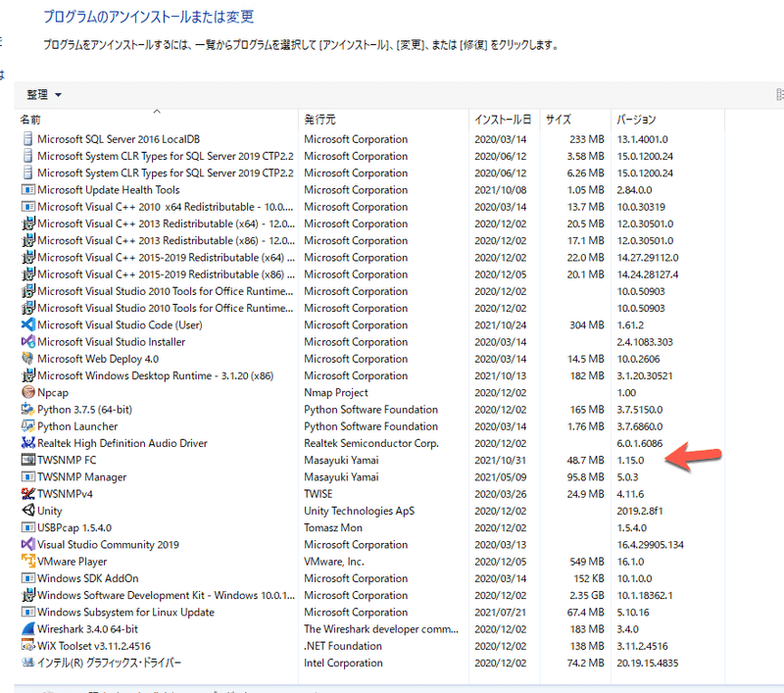Select the Microsoft SQL Server 2016 LocalDB row
784x693 pixels.
[x=372, y=139]
